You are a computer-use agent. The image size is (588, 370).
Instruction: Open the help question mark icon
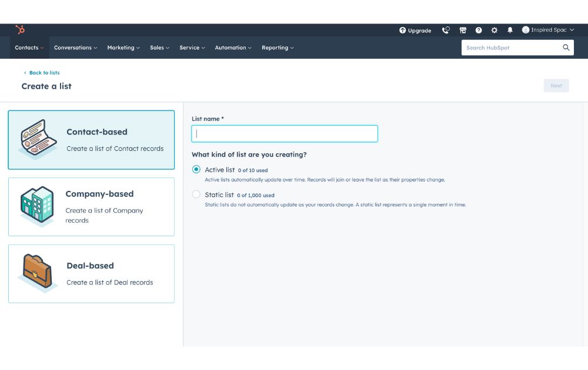coord(479,31)
